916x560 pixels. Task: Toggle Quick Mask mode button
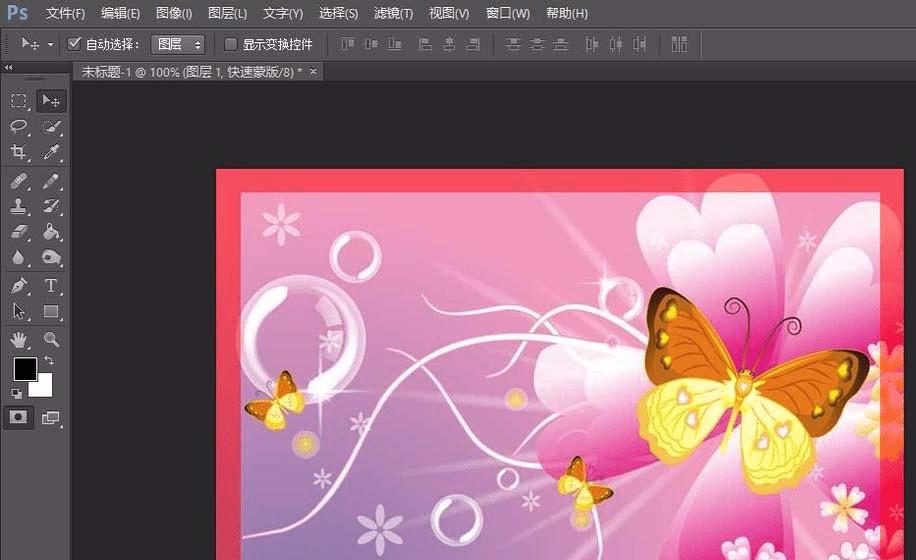[18, 417]
